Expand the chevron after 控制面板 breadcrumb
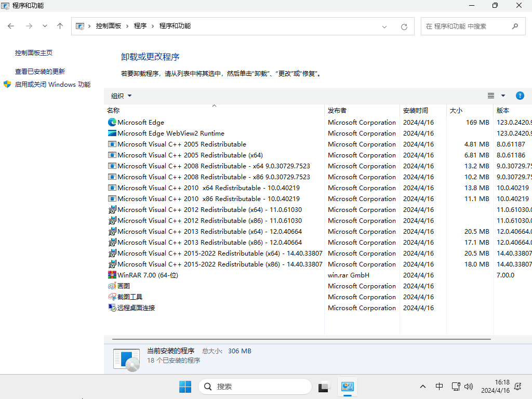This screenshot has width=532, height=399. 127,26
